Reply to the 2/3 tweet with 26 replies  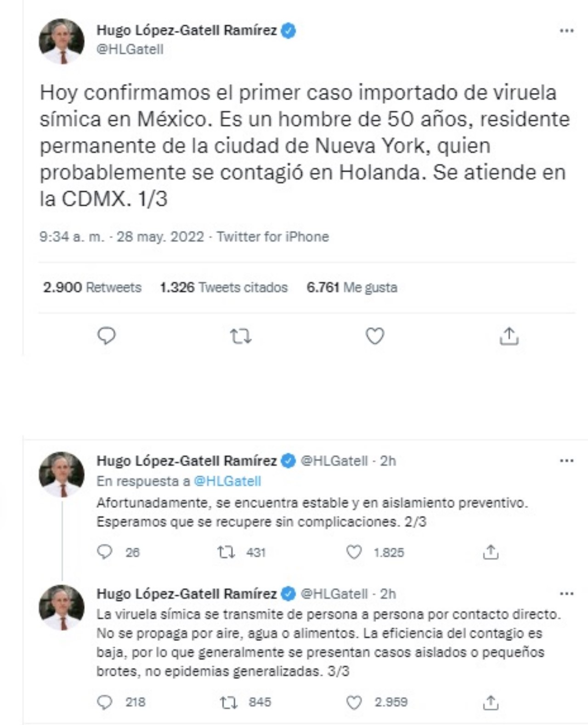click(x=105, y=552)
